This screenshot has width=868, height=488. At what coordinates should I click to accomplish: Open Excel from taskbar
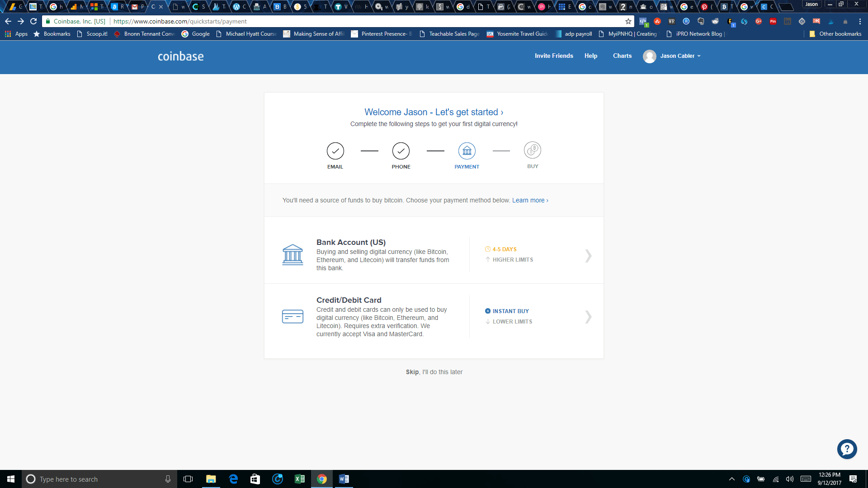[x=300, y=479]
